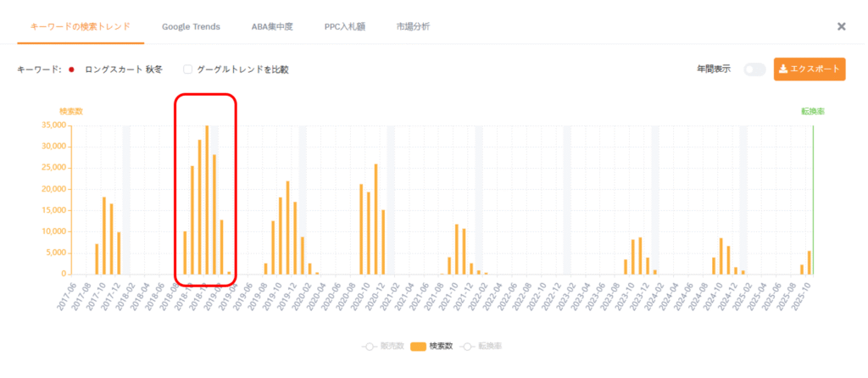Select the PPC入札額 tab
Image resolution: width=868 pixels, height=378 pixels.
click(347, 26)
